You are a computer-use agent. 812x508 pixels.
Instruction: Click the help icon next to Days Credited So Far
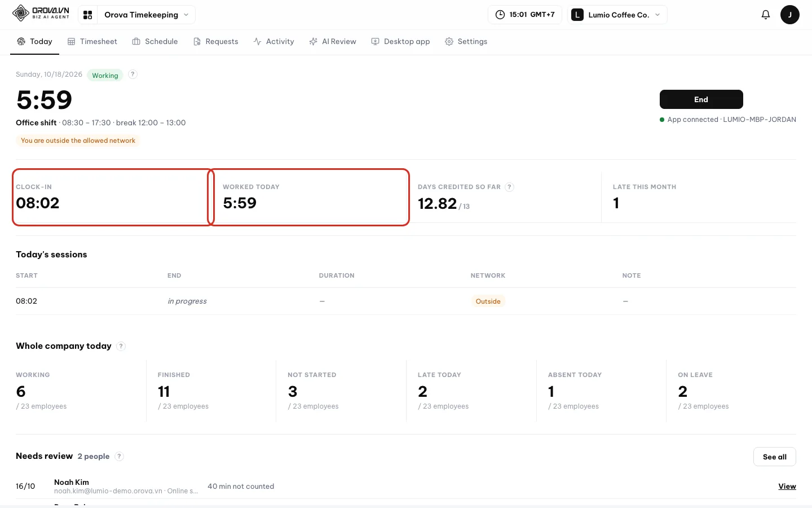click(x=509, y=187)
